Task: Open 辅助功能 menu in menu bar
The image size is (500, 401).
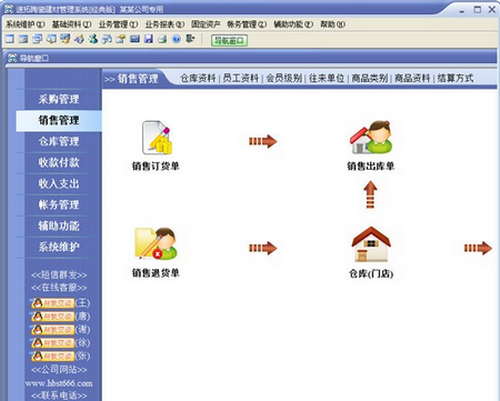Action: 293,24
